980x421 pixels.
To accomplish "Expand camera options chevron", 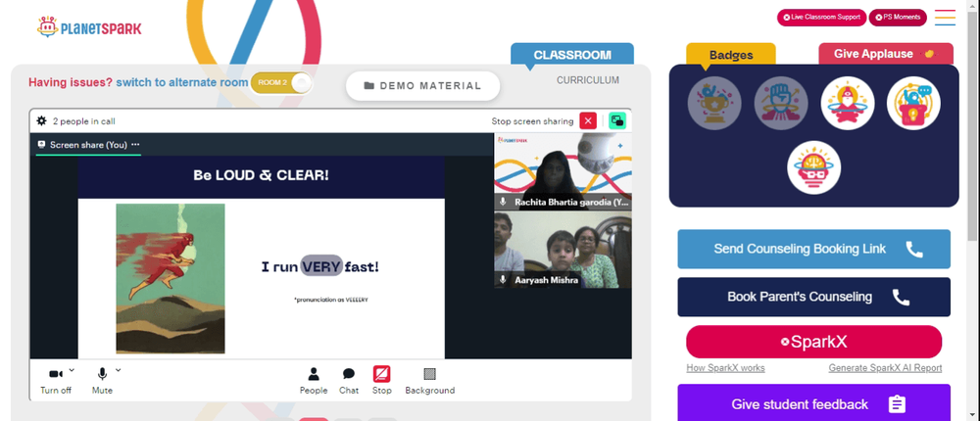I will (x=72, y=370).
